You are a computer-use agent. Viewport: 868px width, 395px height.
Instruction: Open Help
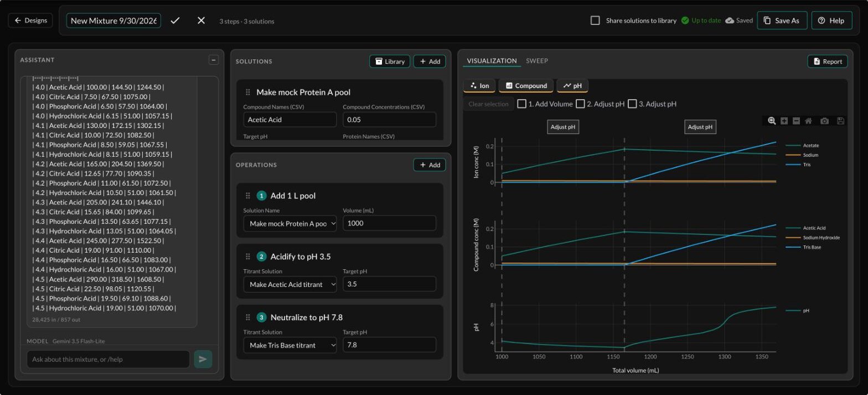click(x=831, y=20)
